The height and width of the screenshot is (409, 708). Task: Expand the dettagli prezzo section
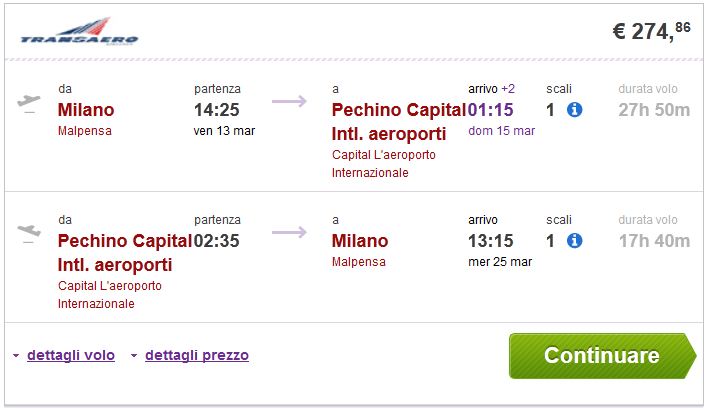196,355
